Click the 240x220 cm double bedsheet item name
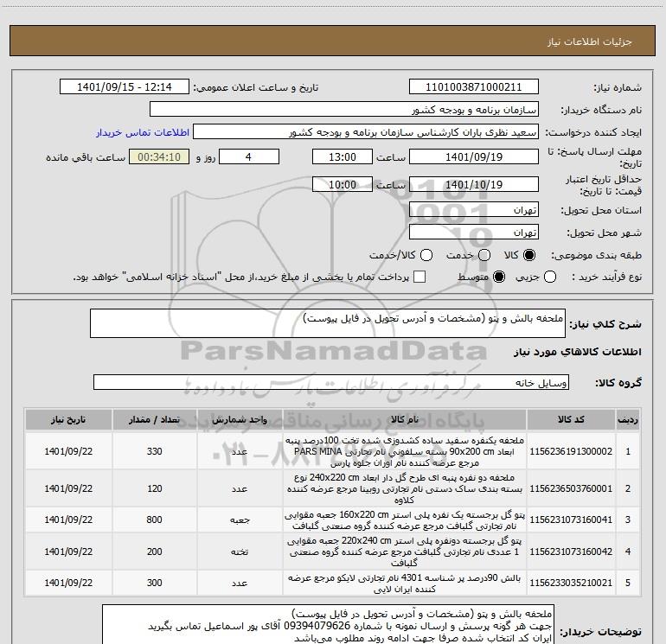 pyautogui.click(x=405, y=488)
